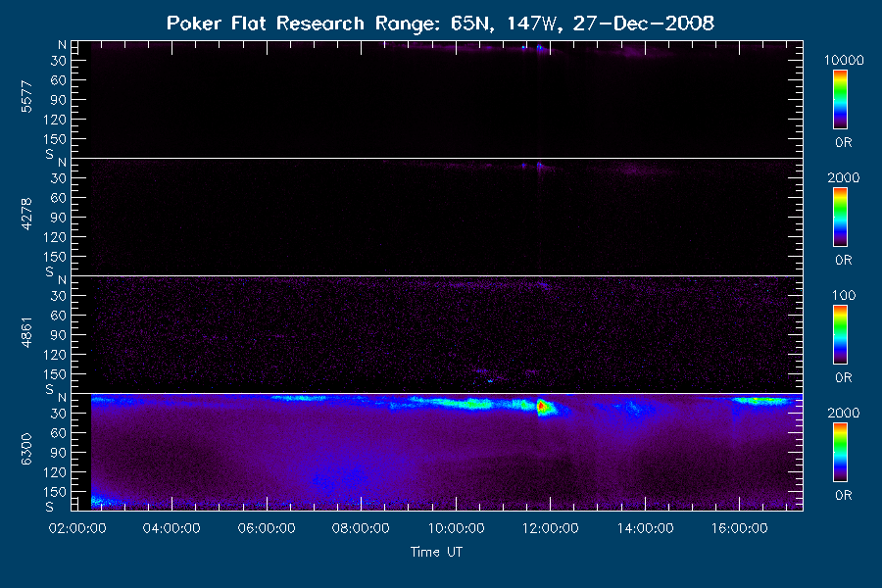Select the 4278 panel axis label
Screen dimensions: 882x588
(26, 215)
